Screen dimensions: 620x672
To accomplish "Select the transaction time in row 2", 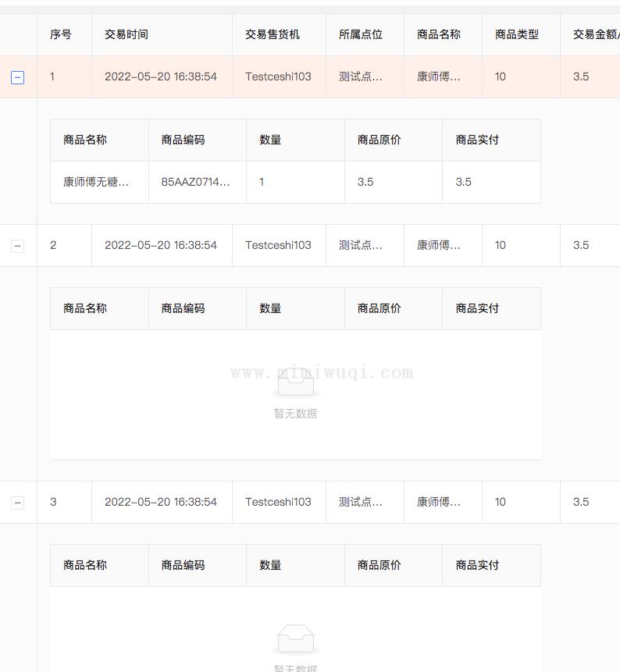I will pyautogui.click(x=161, y=245).
